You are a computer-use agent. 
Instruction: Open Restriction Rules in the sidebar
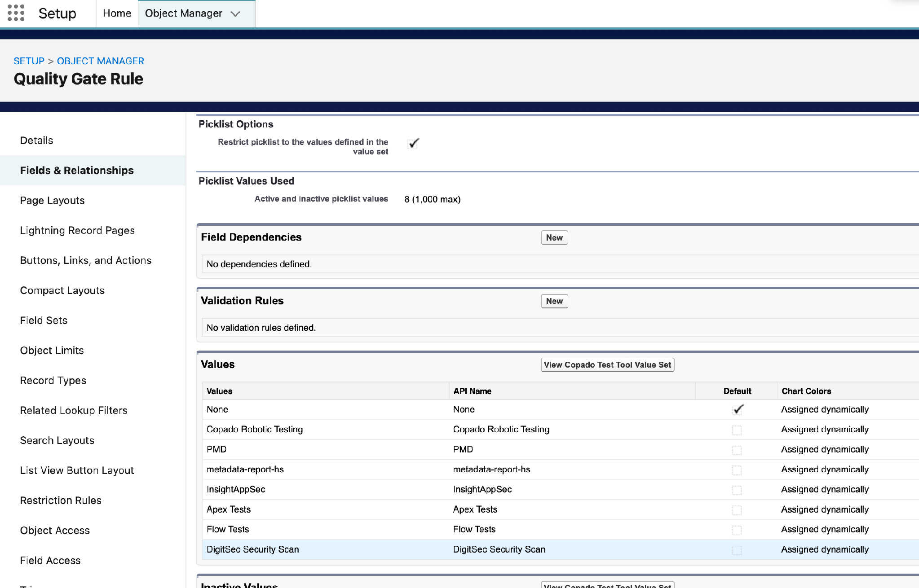pos(61,500)
